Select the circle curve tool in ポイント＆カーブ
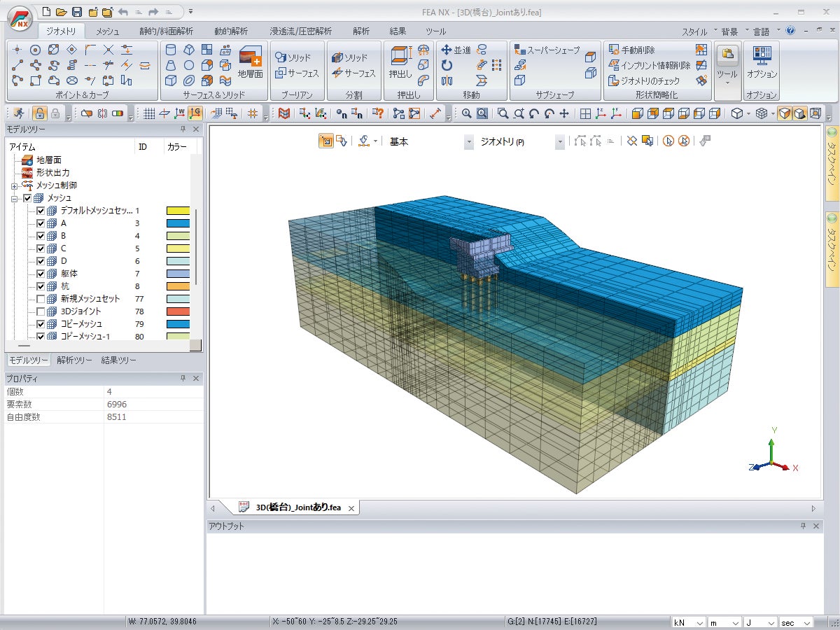This screenshot has height=630, width=840. click(36, 50)
